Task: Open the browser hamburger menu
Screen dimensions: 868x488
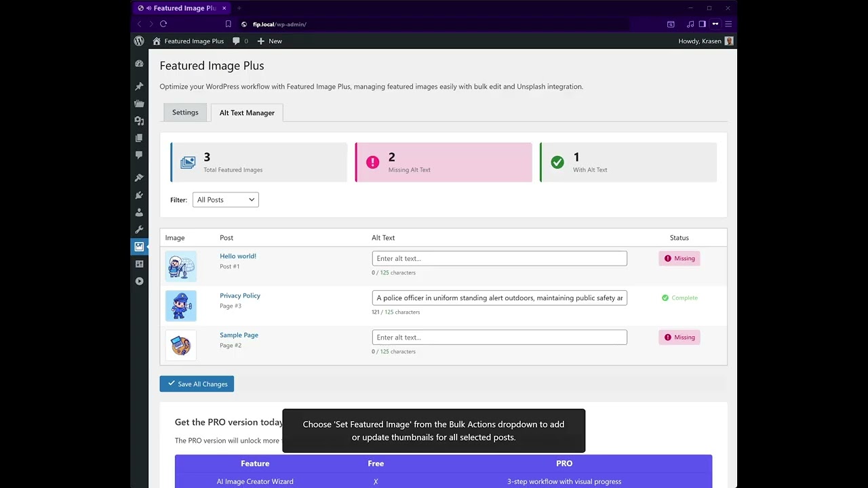Action: pyautogui.click(x=728, y=24)
